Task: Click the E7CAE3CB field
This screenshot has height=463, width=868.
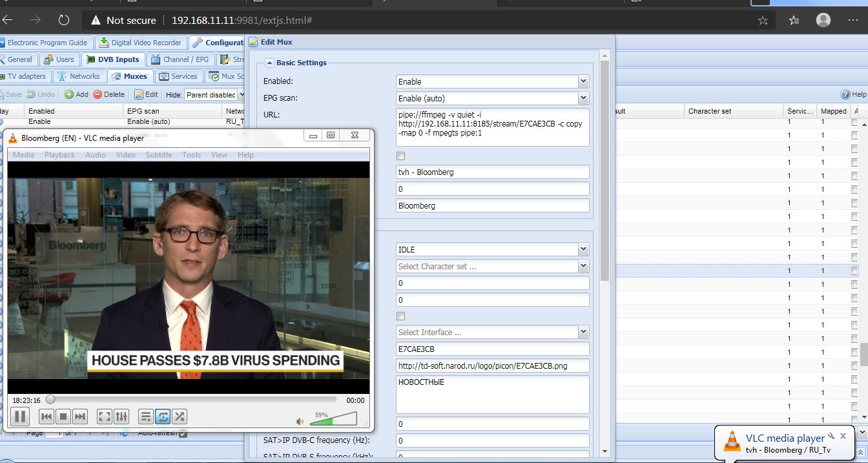Action: [492, 349]
